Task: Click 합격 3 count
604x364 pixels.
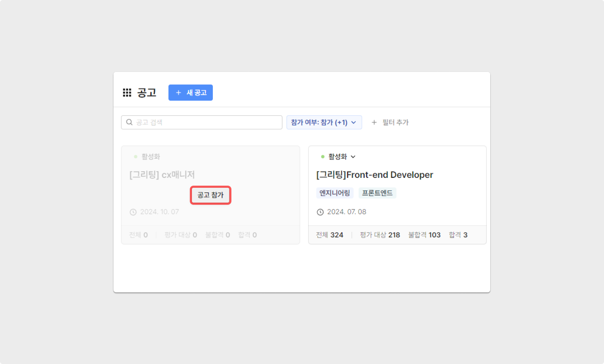Action: coord(458,235)
